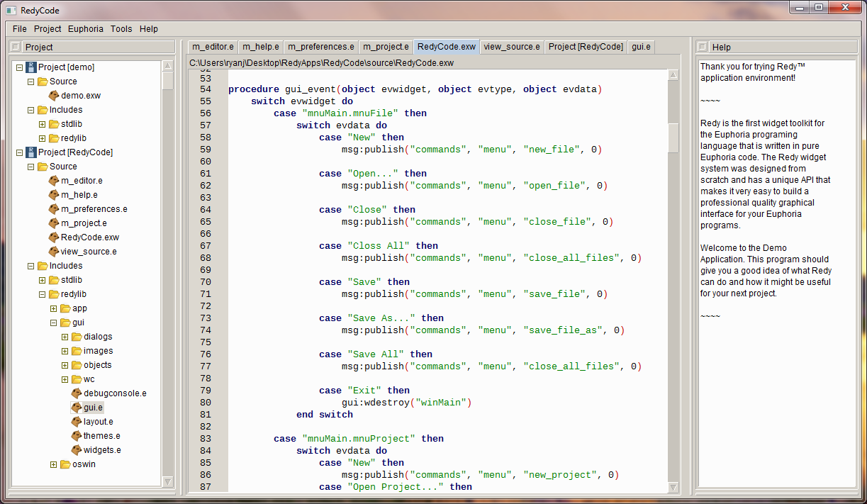Click line 80 gui:wdestroy code text

click(406, 403)
